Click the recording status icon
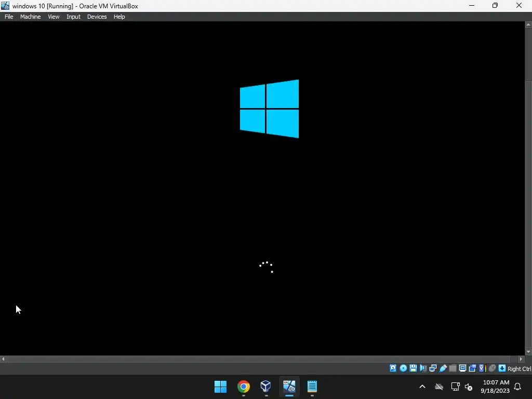Viewport: 532px width, 399px height. (x=472, y=368)
